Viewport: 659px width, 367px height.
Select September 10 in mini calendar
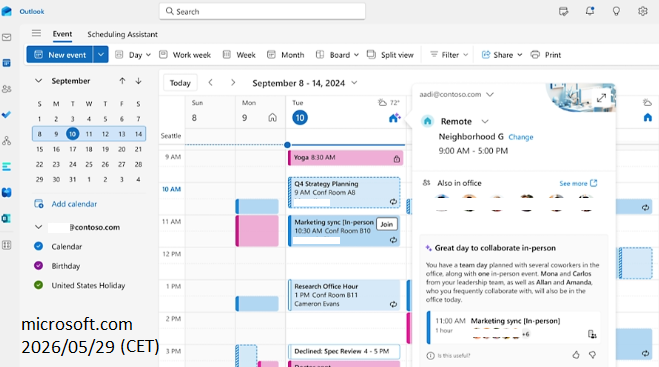(72, 134)
